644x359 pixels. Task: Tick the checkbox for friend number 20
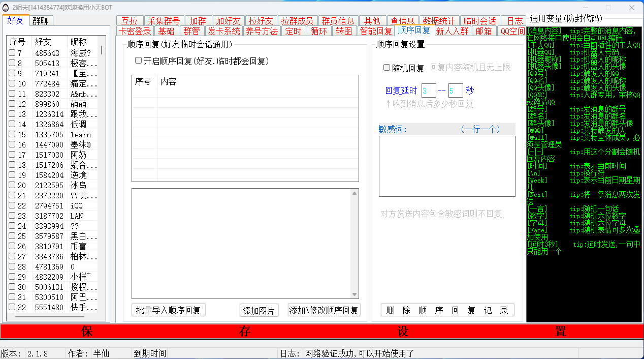[12, 186]
